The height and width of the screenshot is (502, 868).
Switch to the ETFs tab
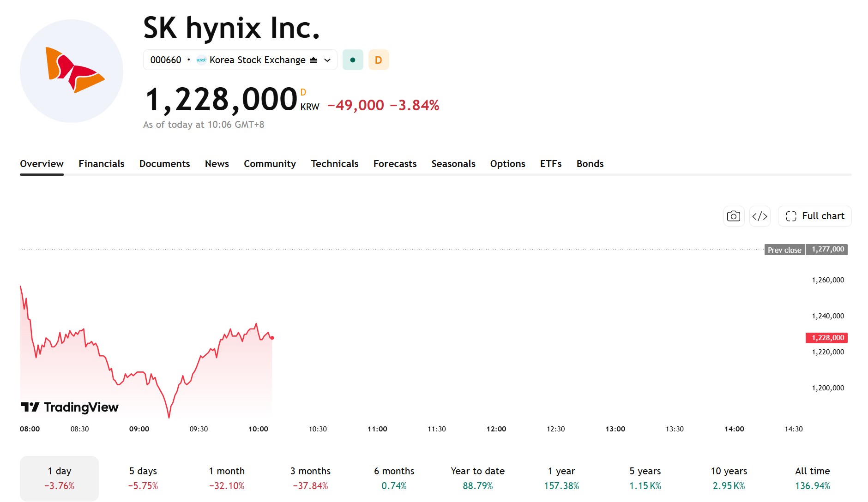pyautogui.click(x=551, y=164)
